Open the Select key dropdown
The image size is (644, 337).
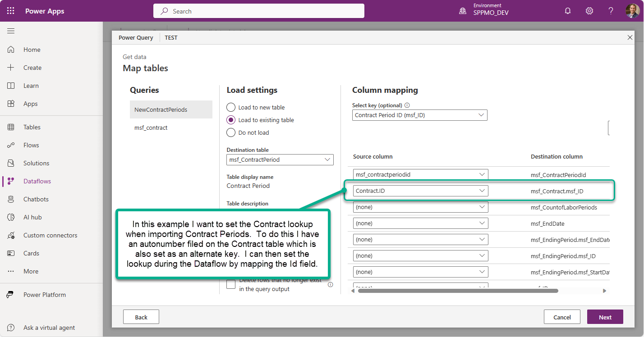click(420, 115)
